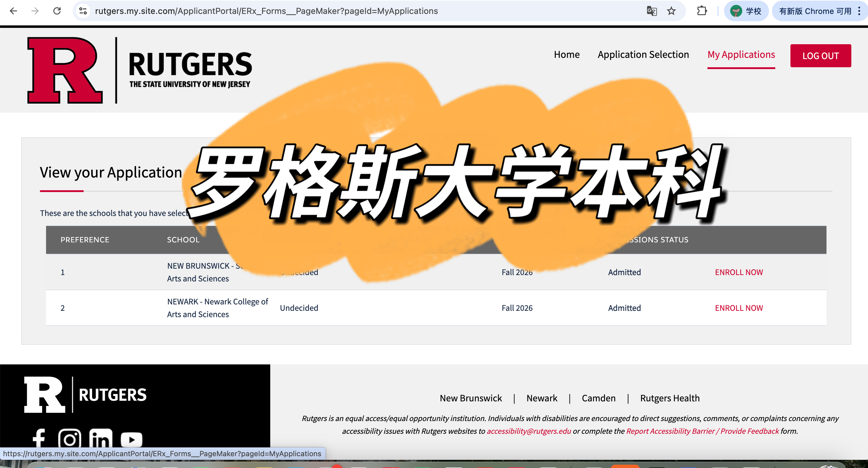Image resolution: width=868 pixels, height=468 pixels.
Task: Click the white Rutgers footer logo
Action: [x=85, y=395]
